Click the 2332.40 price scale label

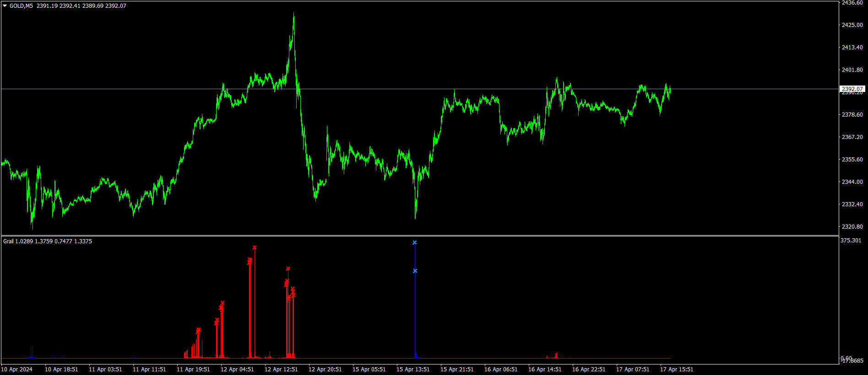pos(852,204)
